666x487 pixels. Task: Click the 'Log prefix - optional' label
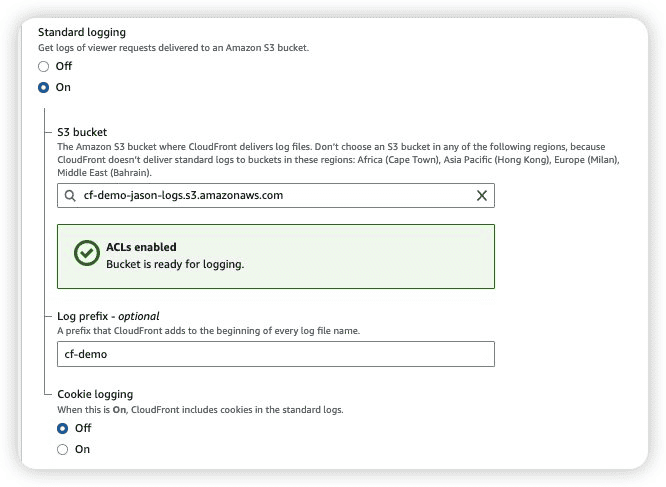point(108,316)
